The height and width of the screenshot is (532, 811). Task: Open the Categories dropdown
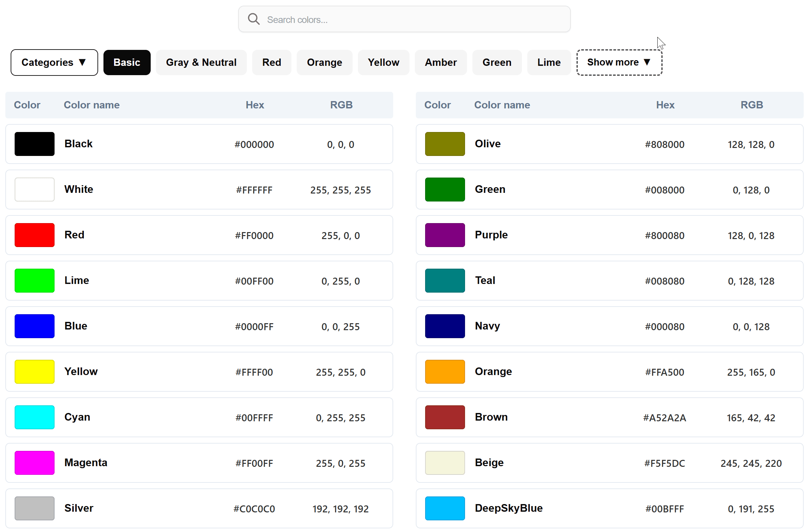(54, 62)
